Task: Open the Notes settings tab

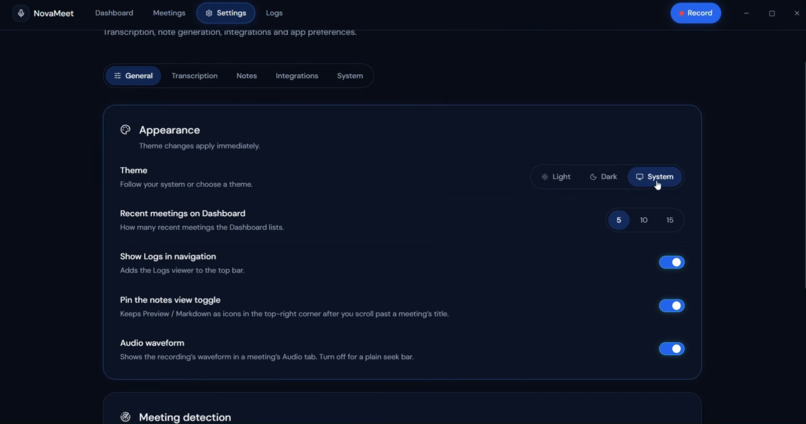Action: point(247,76)
